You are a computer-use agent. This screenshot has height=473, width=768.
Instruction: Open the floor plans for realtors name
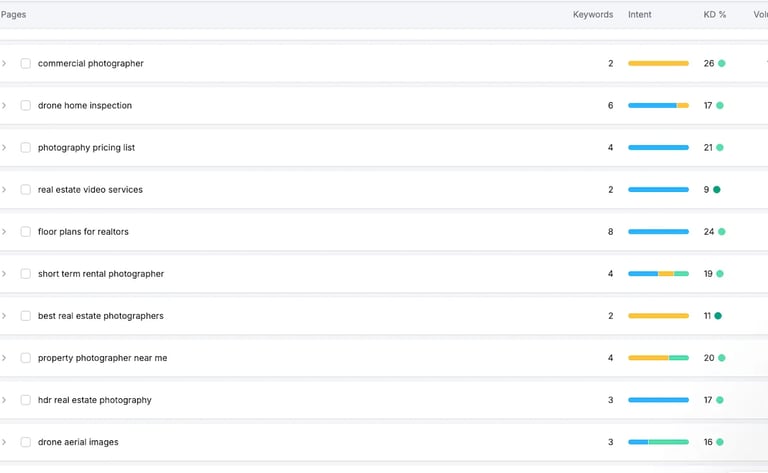pos(83,232)
